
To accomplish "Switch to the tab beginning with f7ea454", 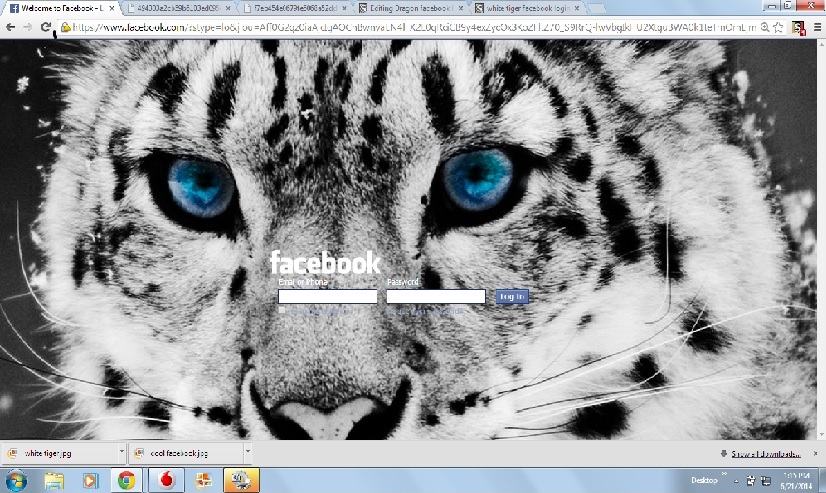I will click(295, 8).
